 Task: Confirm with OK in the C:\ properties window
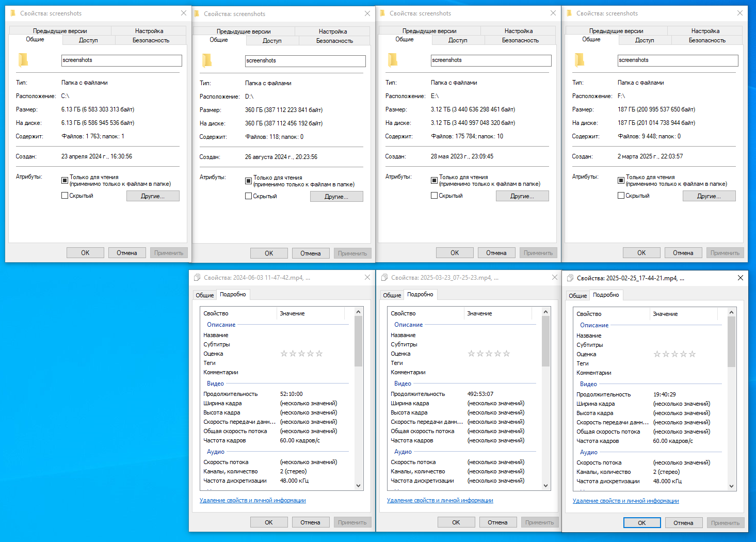click(85, 253)
